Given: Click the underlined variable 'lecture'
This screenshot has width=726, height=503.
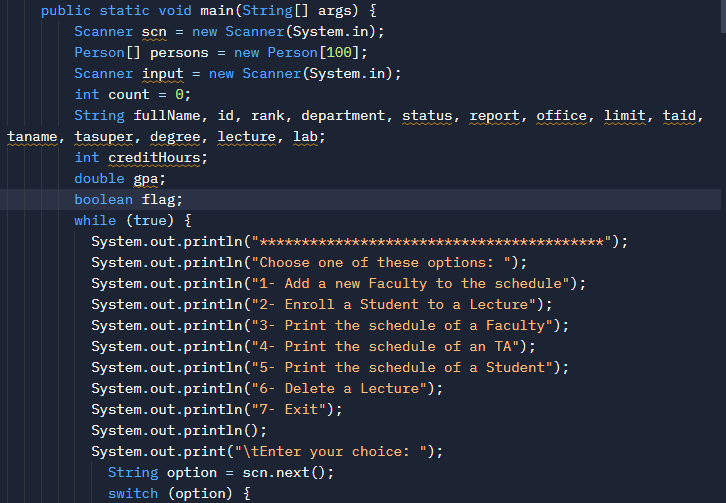Looking at the screenshot, I should point(246,137).
